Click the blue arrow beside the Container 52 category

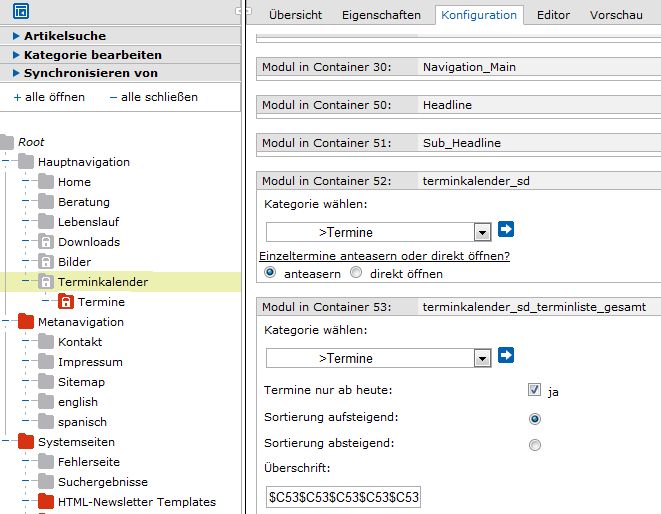pos(506,230)
